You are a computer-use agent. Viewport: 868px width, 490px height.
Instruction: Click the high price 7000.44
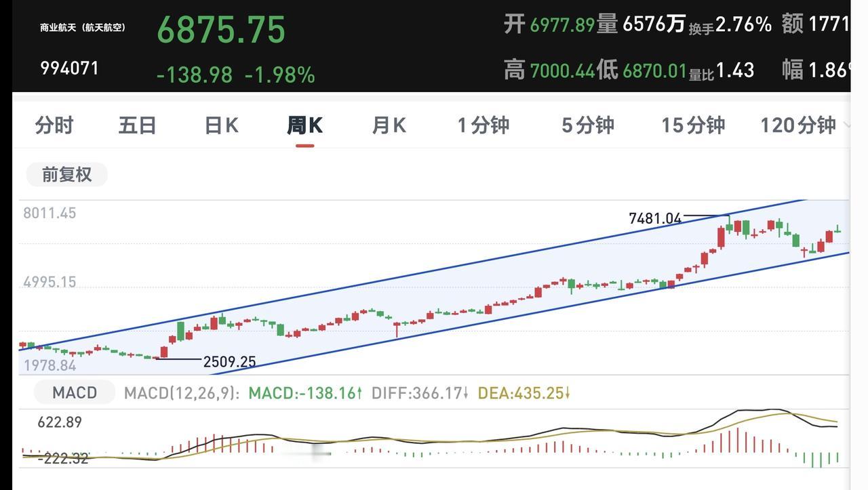562,70
